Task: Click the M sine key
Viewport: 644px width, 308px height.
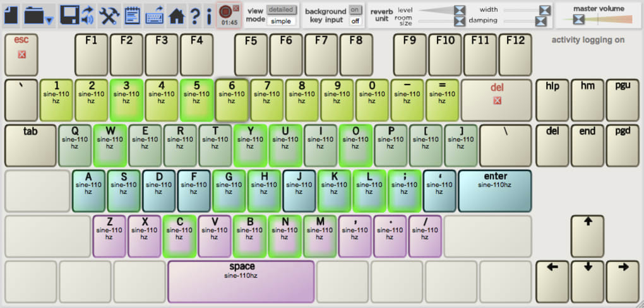Action: pyautogui.click(x=320, y=237)
